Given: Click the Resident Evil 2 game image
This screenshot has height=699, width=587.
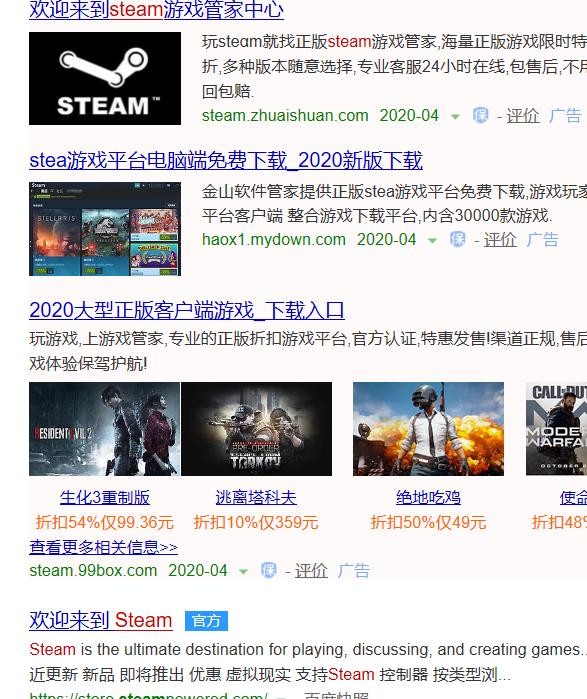Looking at the screenshot, I should point(104,429).
